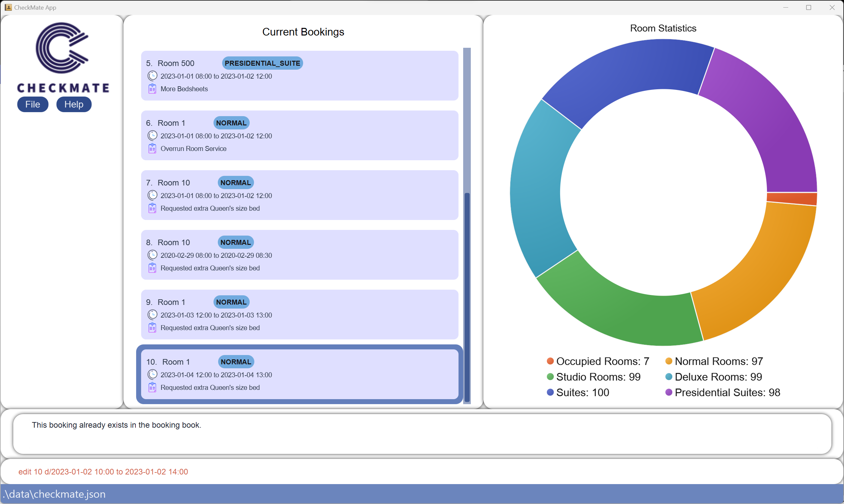
Task: Click the CheckMate App title bar icon
Action: click(x=8, y=7)
